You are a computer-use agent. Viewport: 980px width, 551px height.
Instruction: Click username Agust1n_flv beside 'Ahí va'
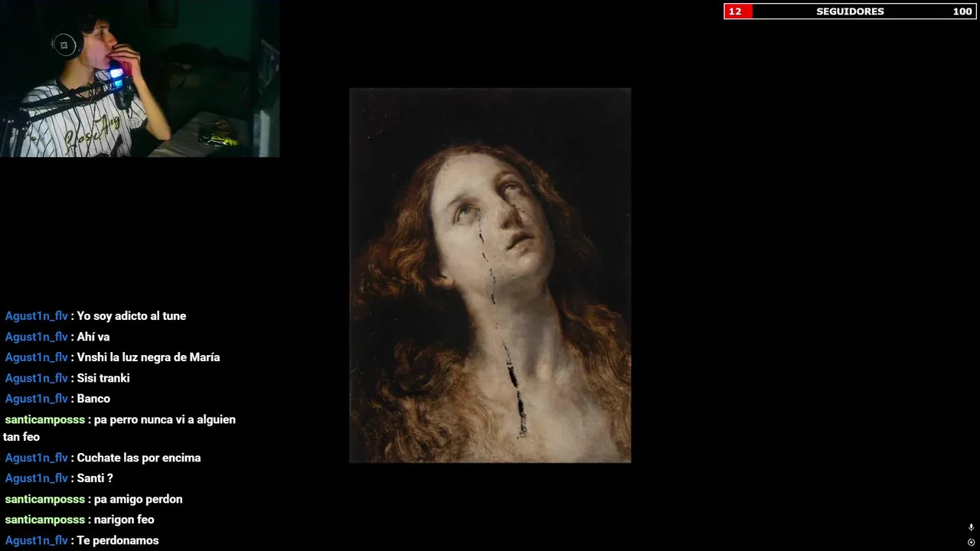pyautogui.click(x=36, y=337)
